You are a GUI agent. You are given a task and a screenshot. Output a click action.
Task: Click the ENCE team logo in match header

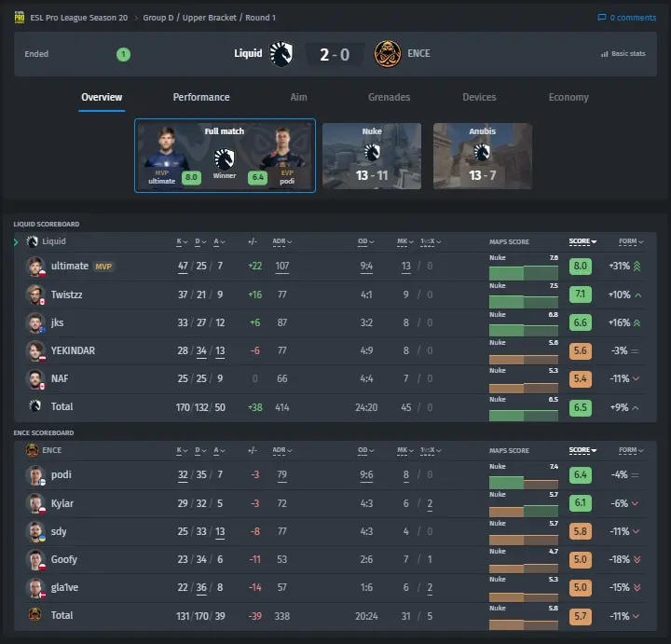[388, 54]
